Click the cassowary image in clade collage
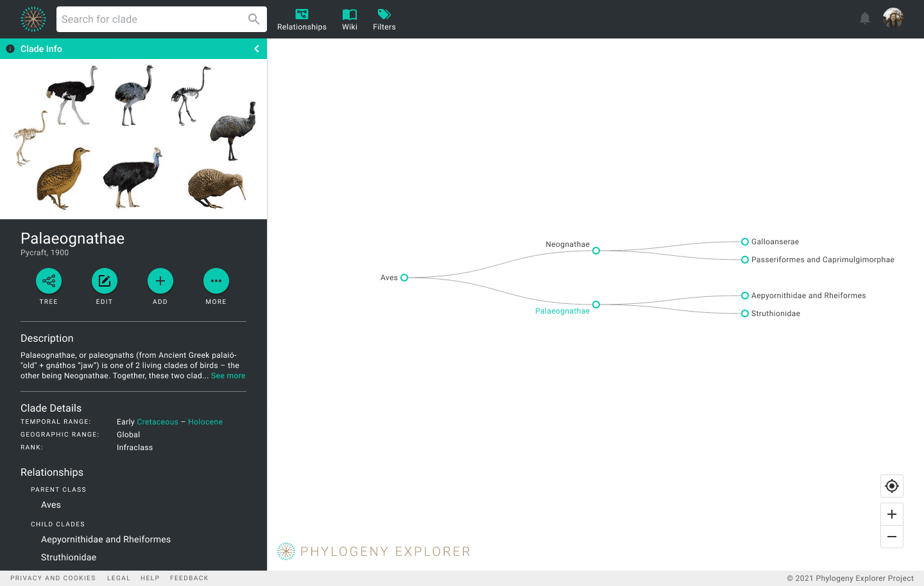This screenshot has width=924, height=586. point(133,178)
